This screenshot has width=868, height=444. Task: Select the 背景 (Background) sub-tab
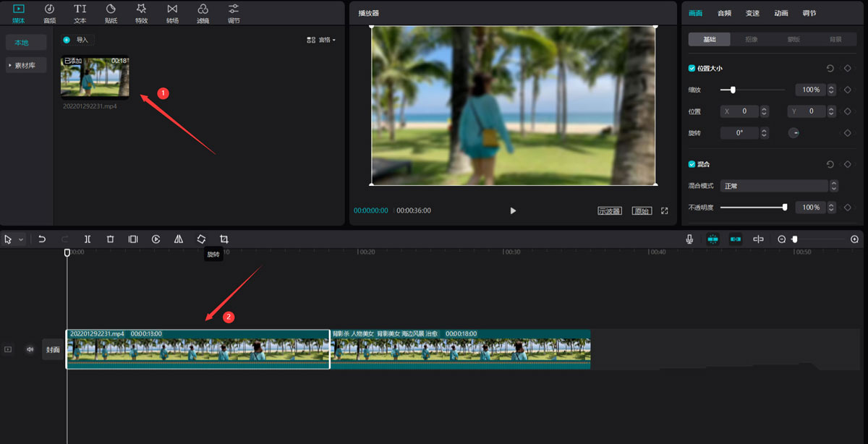point(835,39)
